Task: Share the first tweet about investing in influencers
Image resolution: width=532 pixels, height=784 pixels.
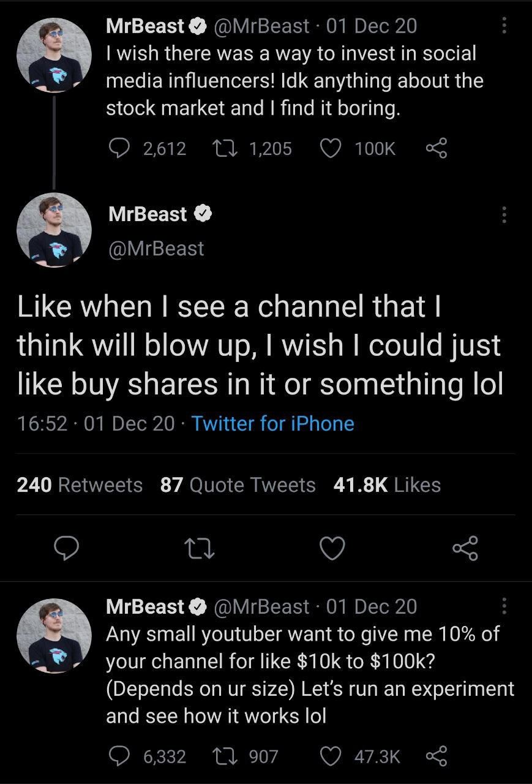Action: pos(436,148)
